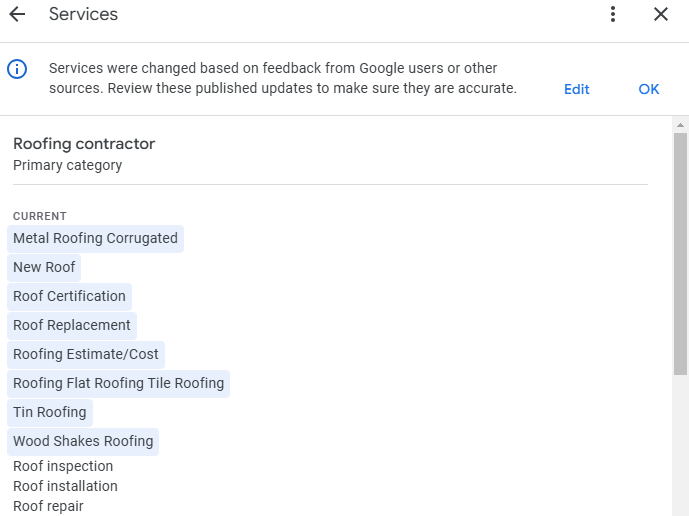
Task: Select the New Roof service chip
Action: pyautogui.click(x=44, y=268)
